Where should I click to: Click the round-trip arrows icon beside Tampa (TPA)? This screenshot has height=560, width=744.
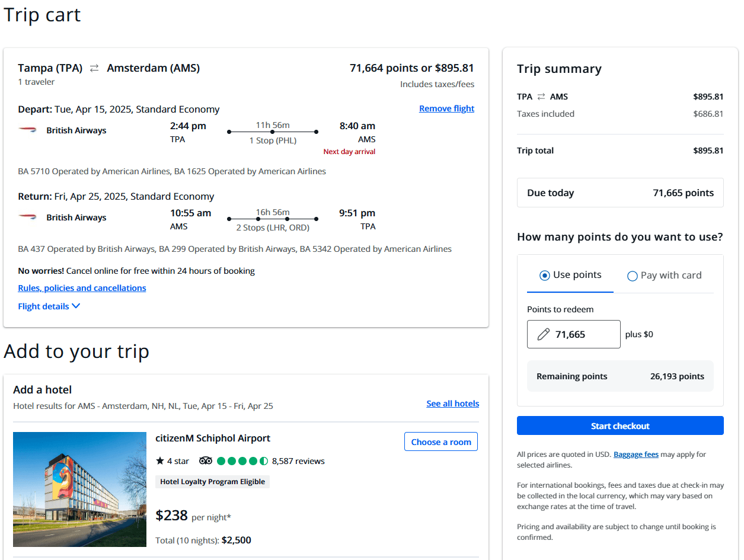[94, 68]
